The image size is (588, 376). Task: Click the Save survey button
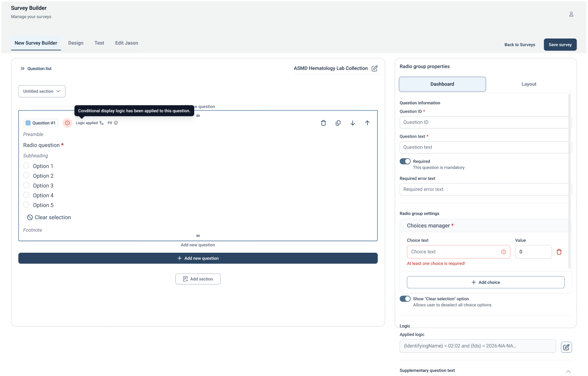pyautogui.click(x=560, y=45)
